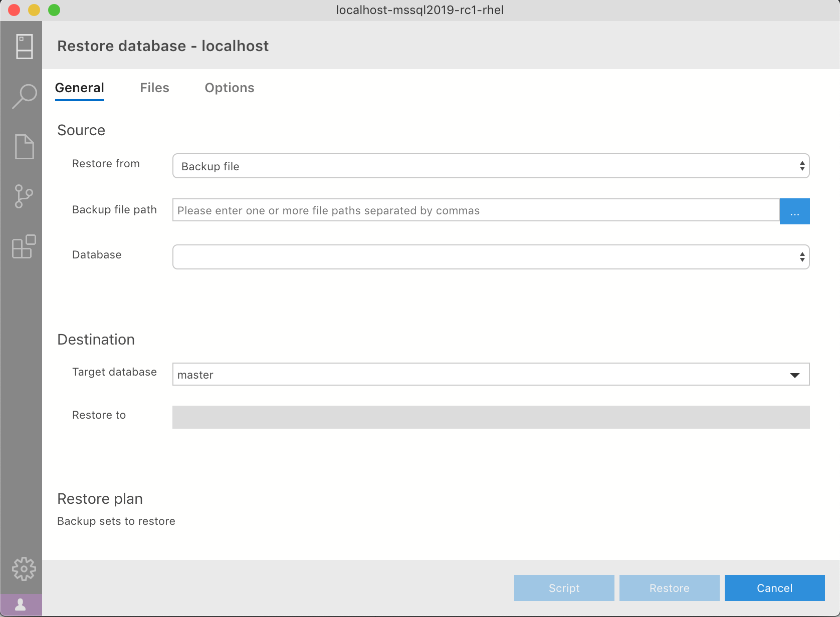The image size is (840, 617).
Task: Open the Explorer file icon
Action: click(x=24, y=147)
